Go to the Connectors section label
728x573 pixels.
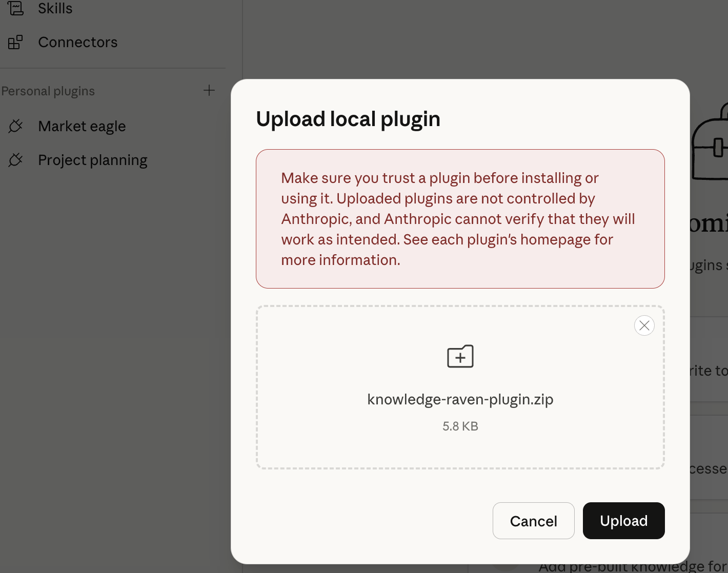[x=77, y=42]
